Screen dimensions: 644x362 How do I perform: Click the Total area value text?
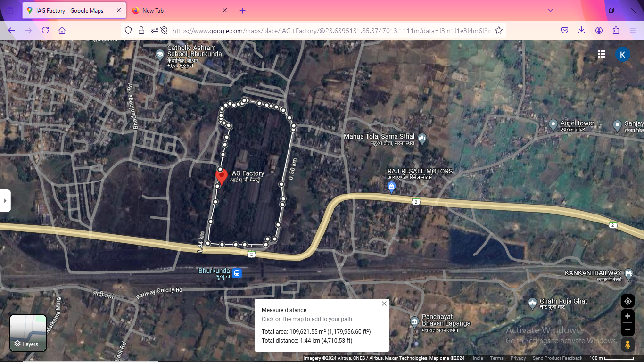point(316,332)
